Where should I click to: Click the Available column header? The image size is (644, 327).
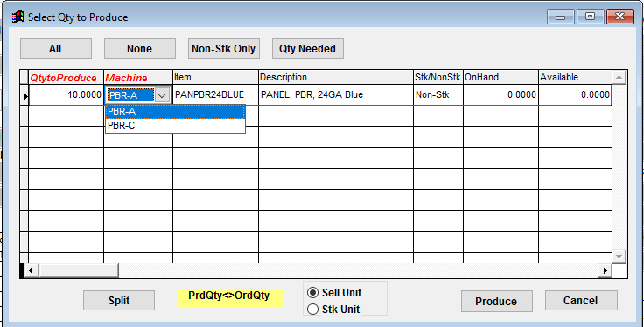tap(575, 78)
